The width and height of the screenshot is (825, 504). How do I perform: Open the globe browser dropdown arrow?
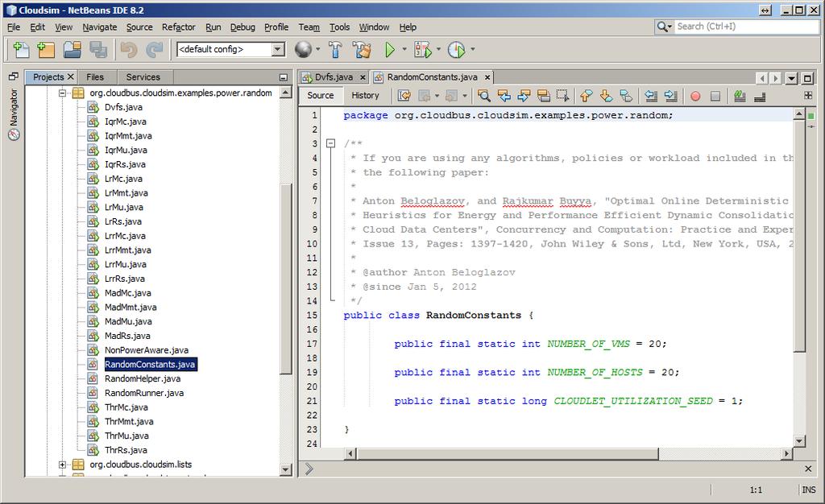(317, 49)
